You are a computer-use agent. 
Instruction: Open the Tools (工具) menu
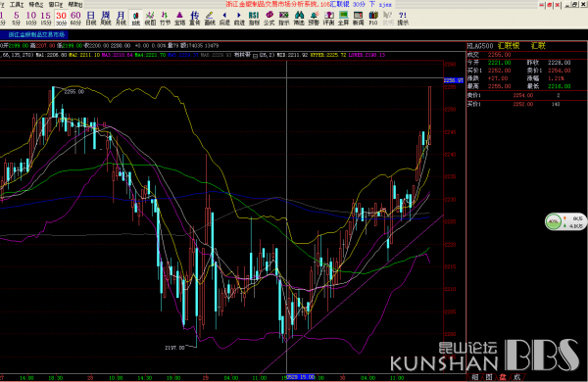pyautogui.click(x=17, y=5)
